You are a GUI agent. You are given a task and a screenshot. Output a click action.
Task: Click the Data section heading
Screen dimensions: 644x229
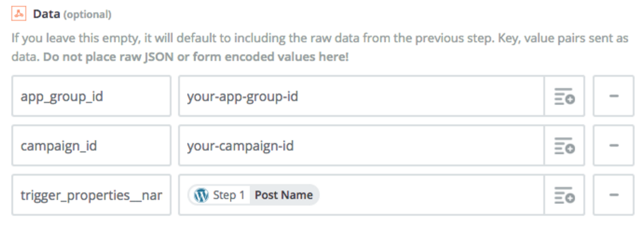pos(46,14)
